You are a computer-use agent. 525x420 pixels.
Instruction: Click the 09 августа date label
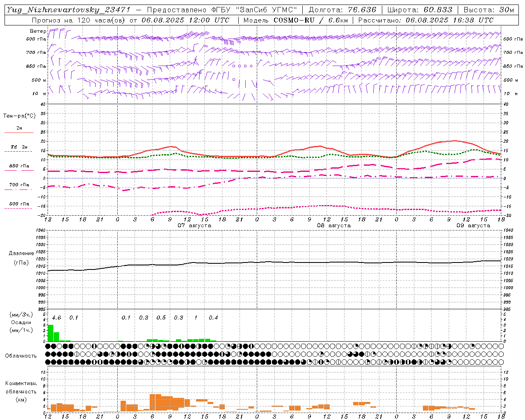(x=473, y=226)
